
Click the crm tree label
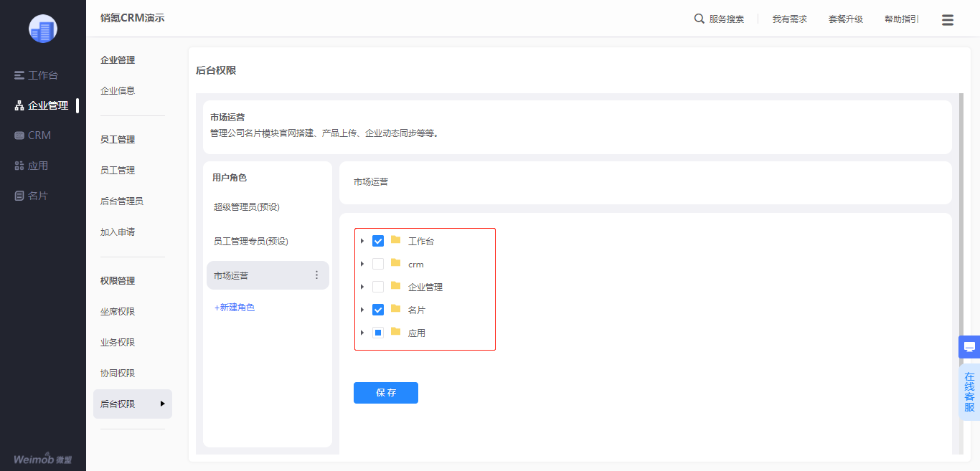pyautogui.click(x=415, y=265)
